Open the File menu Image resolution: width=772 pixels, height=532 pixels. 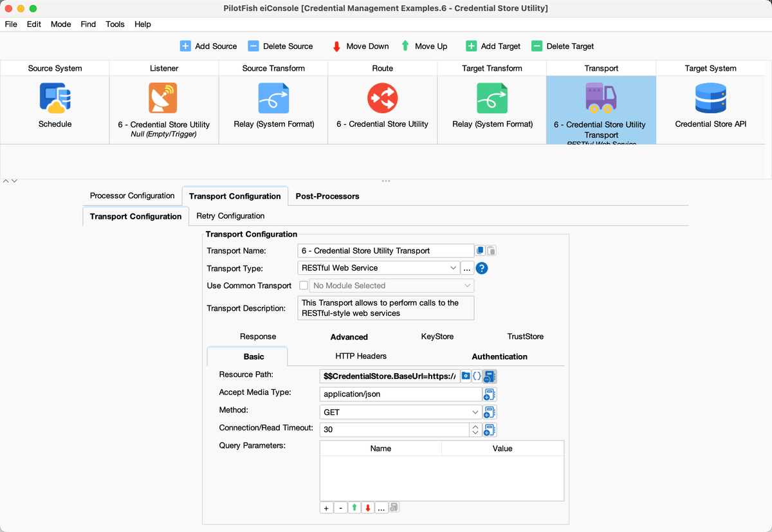(x=11, y=24)
